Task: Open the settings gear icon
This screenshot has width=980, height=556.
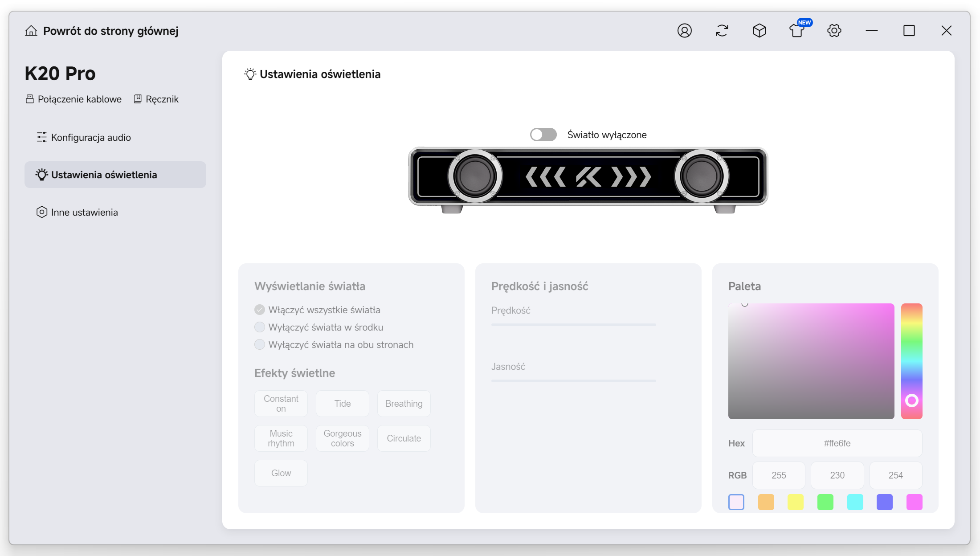Action: click(834, 31)
